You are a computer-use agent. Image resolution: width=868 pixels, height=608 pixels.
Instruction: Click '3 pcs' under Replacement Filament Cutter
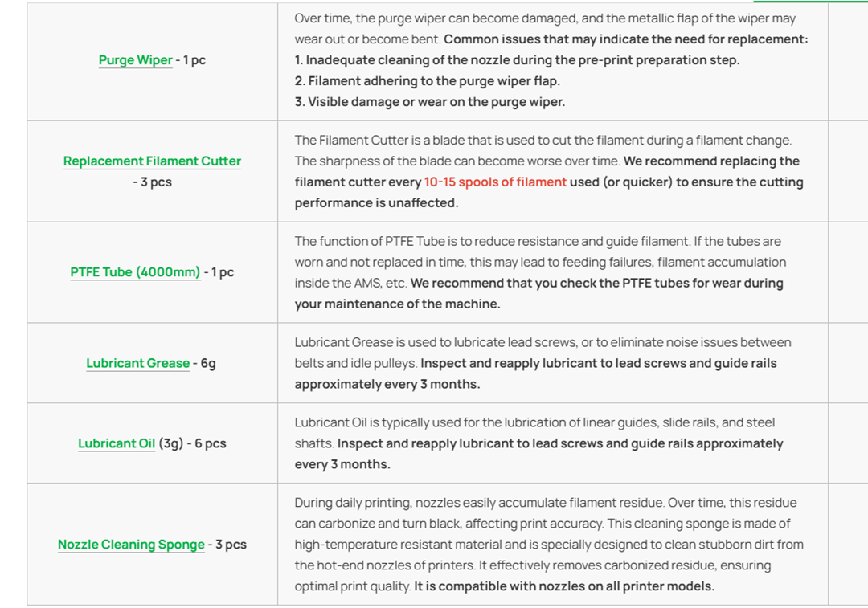click(x=156, y=182)
